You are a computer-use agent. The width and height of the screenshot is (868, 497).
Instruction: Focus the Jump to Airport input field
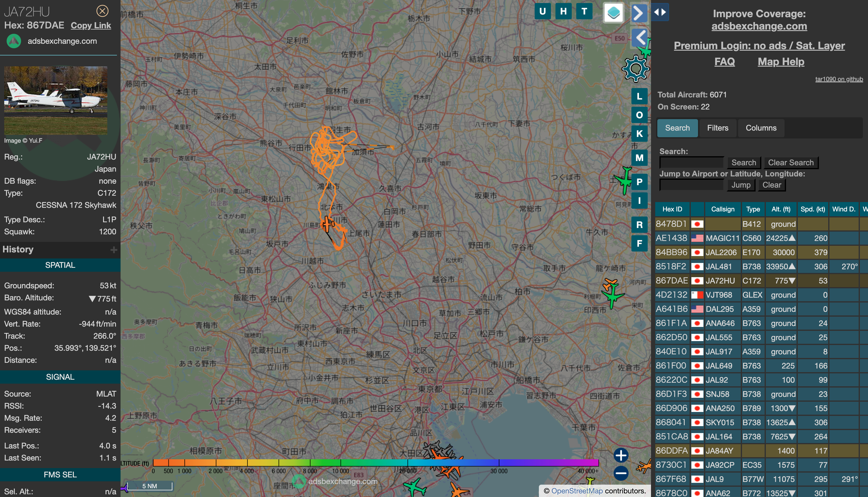pyautogui.click(x=692, y=185)
